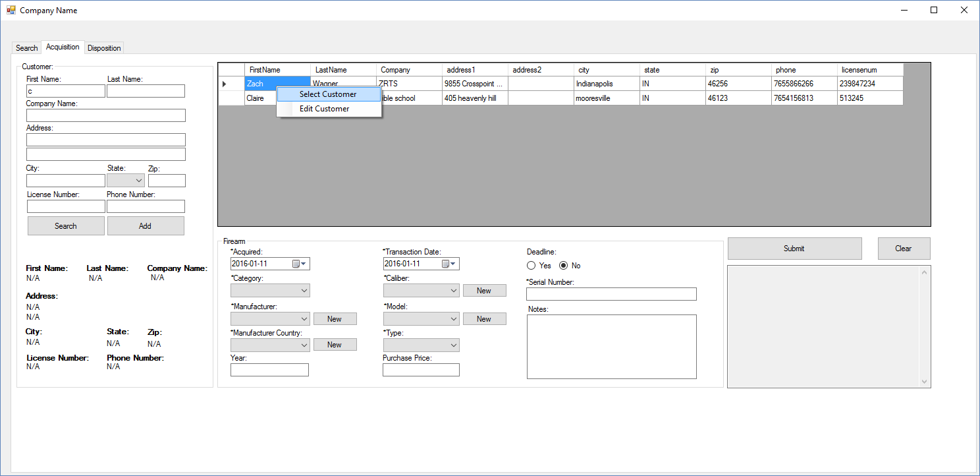Click the License Number input field
980x476 pixels.
pyautogui.click(x=66, y=206)
